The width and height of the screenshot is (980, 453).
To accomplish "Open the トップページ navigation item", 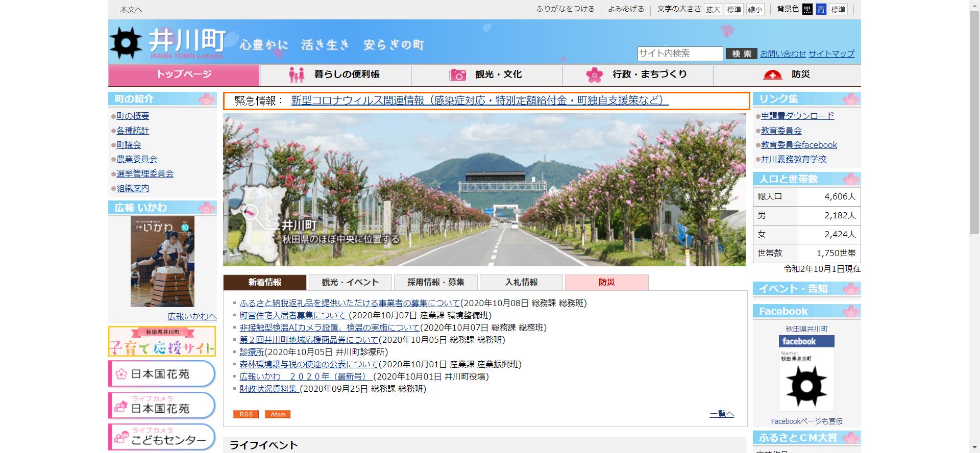I will click(184, 74).
